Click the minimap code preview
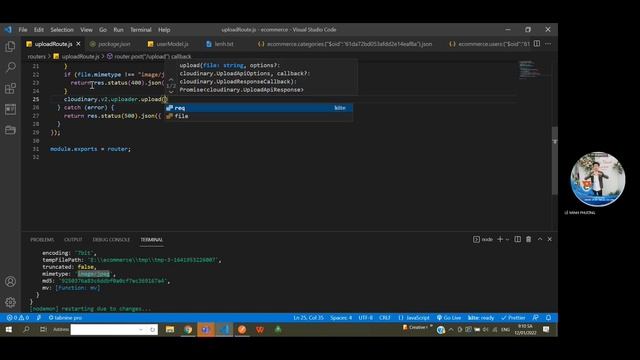 (530, 69)
